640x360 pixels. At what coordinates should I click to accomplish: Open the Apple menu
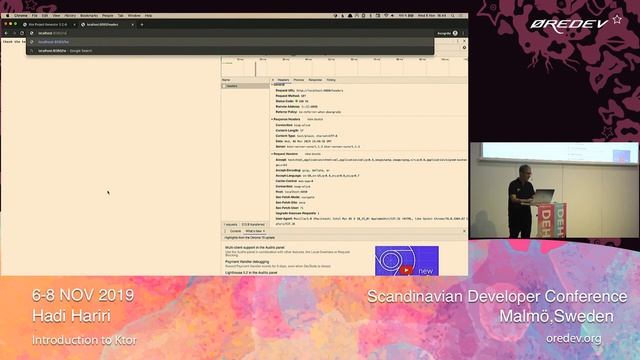[7, 16]
